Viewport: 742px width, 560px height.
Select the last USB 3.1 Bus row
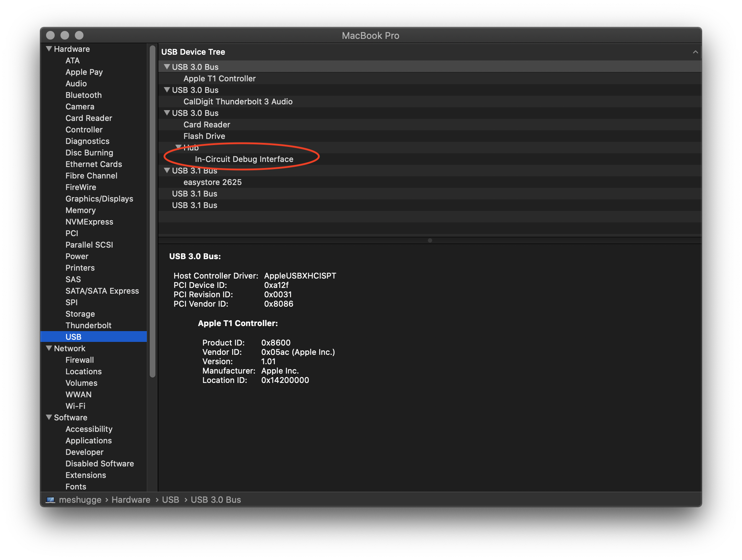pyautogui.click(x=430, y=205)
